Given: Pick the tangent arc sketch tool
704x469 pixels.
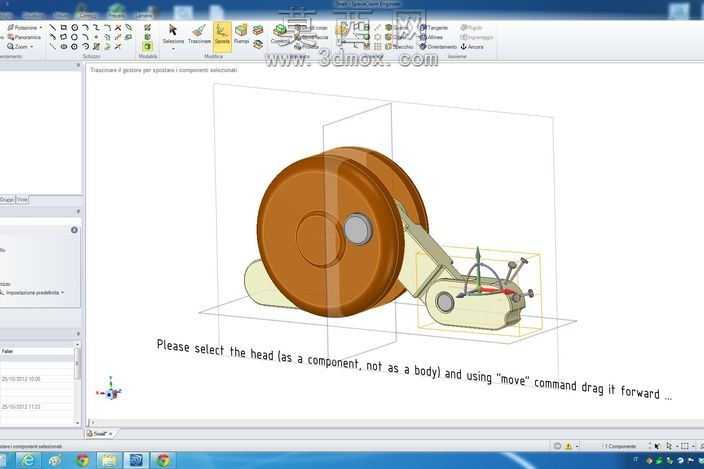Looking at the screenshot, I should 85,28.
